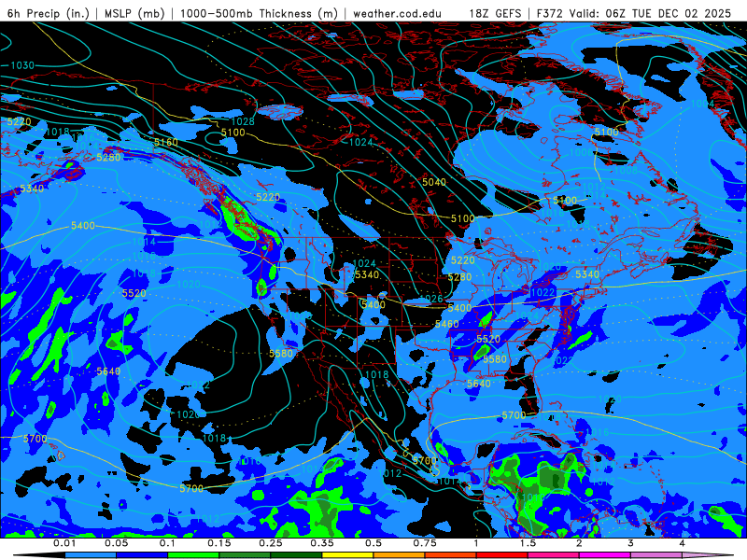Click the '1008' pressure contour label
The width and height of the screenshot is (747, 560).
[626, 170]
